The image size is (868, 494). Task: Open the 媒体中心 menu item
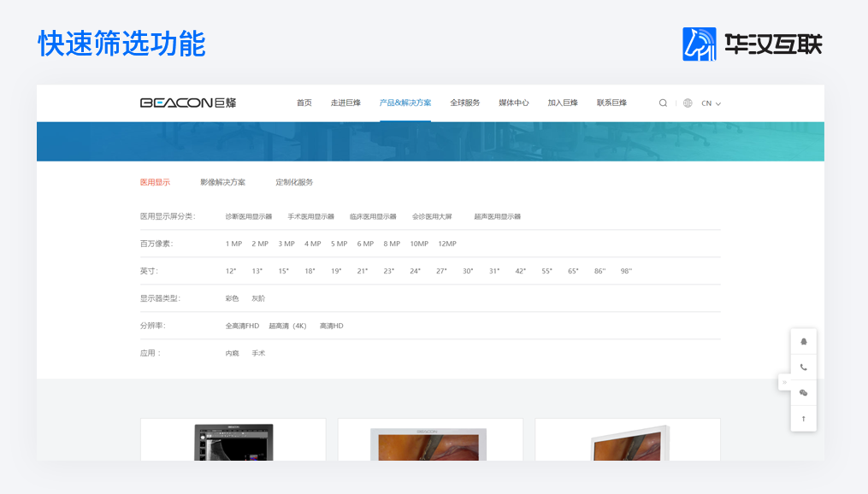[514, 103]
